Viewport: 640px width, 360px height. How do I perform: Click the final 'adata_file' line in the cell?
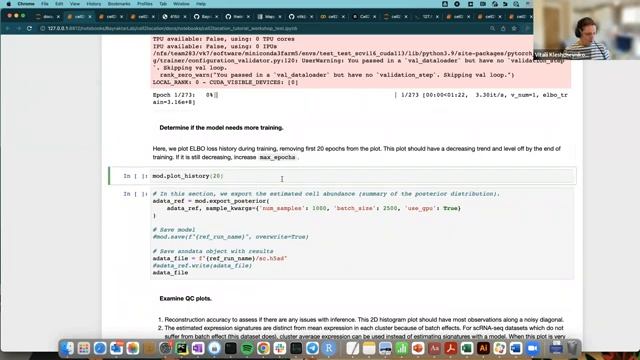[170, 273]
